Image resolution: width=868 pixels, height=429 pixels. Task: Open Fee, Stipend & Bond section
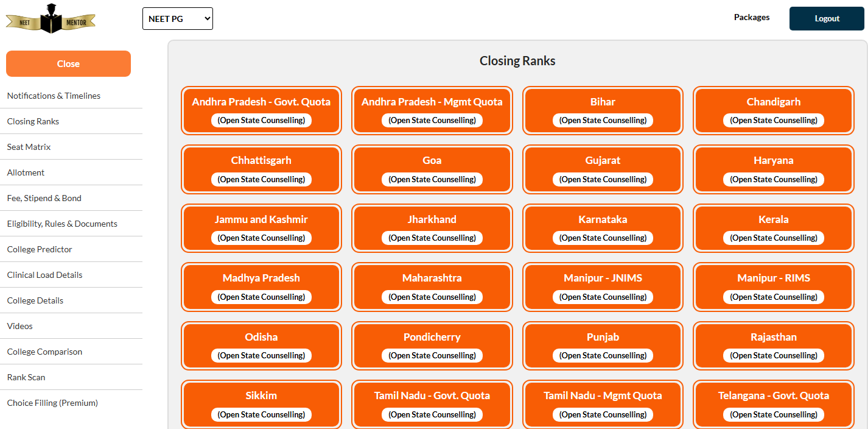point(44,198)
